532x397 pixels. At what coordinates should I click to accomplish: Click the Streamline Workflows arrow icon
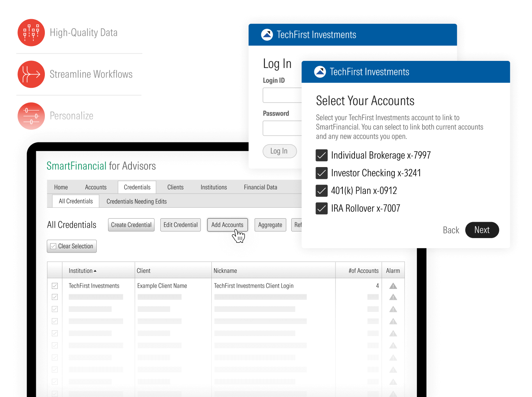pyautogui.click(x=31, y=74)
